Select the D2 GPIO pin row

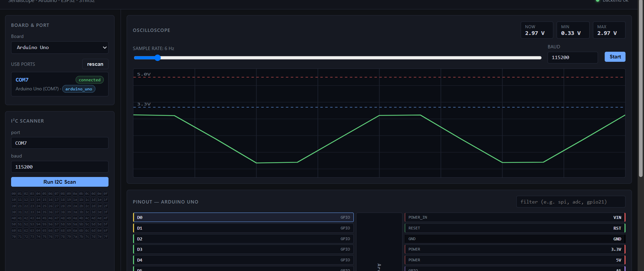[243, 239]
